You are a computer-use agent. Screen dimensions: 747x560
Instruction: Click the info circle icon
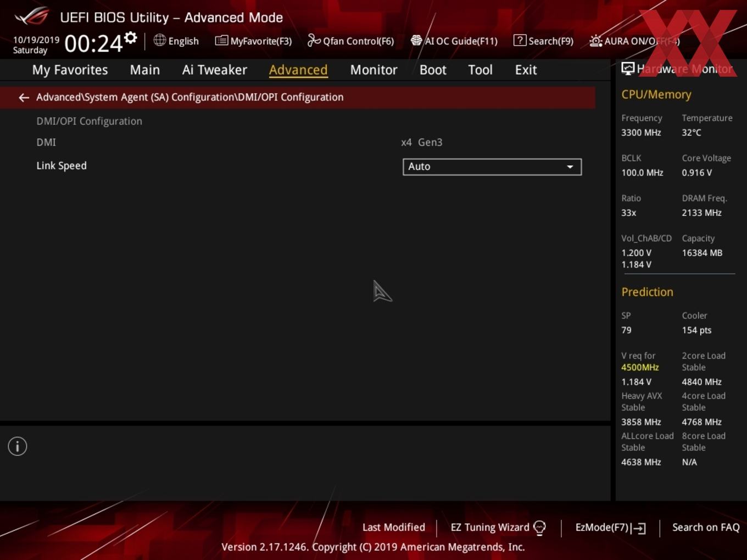18,446
